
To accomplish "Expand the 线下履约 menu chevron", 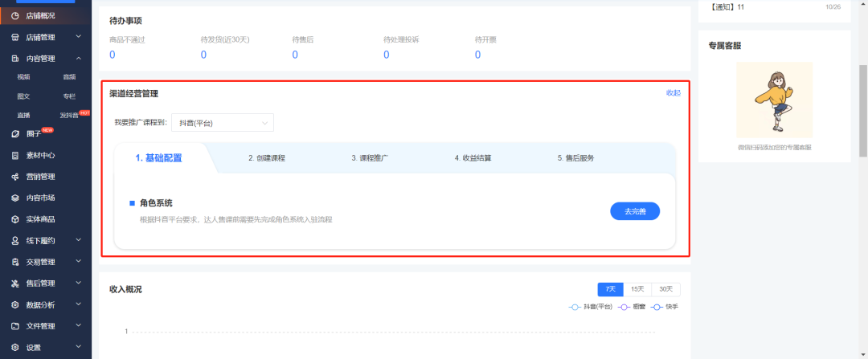I will click(79, 240).
